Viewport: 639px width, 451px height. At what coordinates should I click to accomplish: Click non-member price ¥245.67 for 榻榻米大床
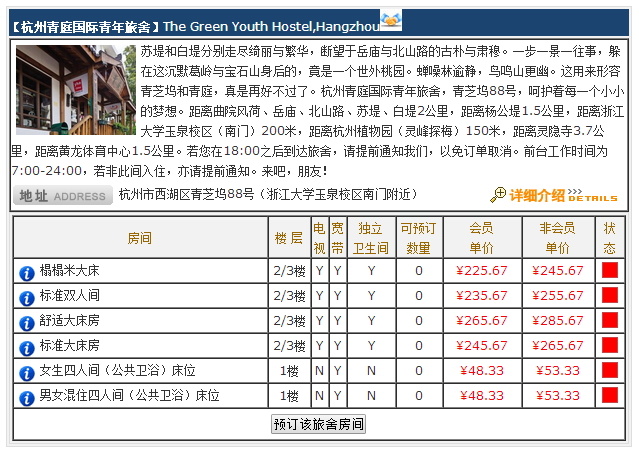point(557,271)
